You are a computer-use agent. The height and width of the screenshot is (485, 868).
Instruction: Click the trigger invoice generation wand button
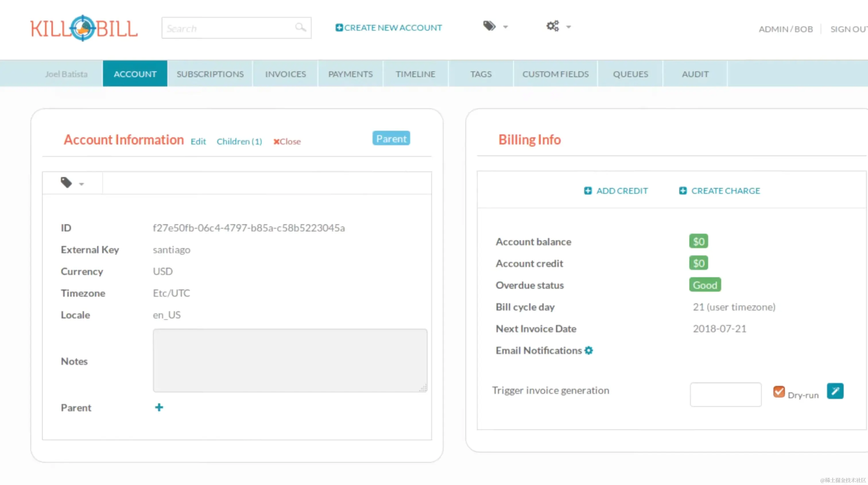tap(835, 391)
